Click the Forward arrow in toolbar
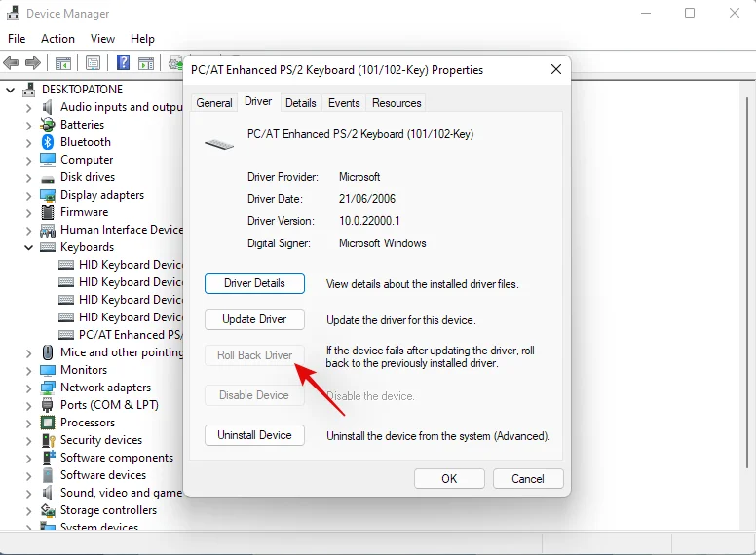Screen dimensions: 756x555 pyautogui.click(x=32, y=63)
